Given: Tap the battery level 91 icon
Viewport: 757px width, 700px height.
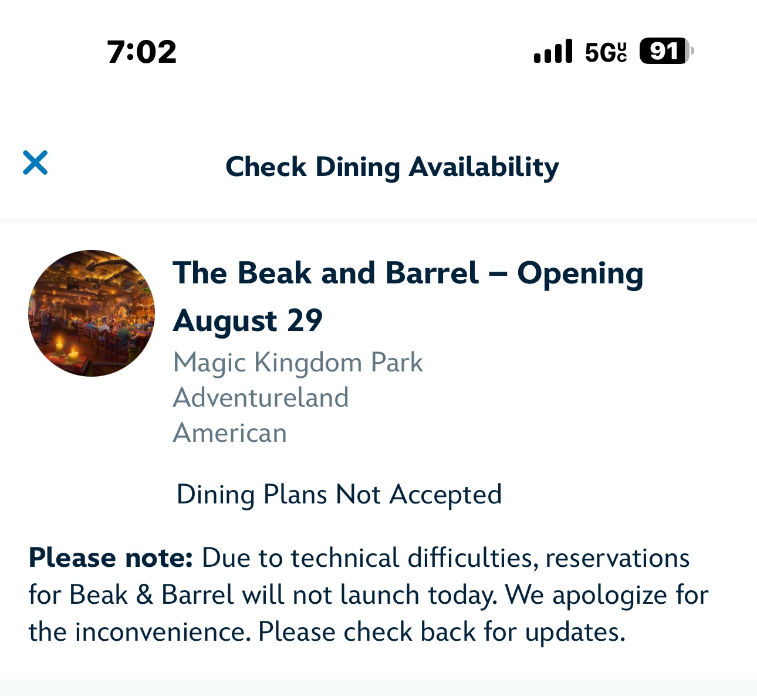Looking at the screenshot, I should pyautogui.click(x=667, y=51).
